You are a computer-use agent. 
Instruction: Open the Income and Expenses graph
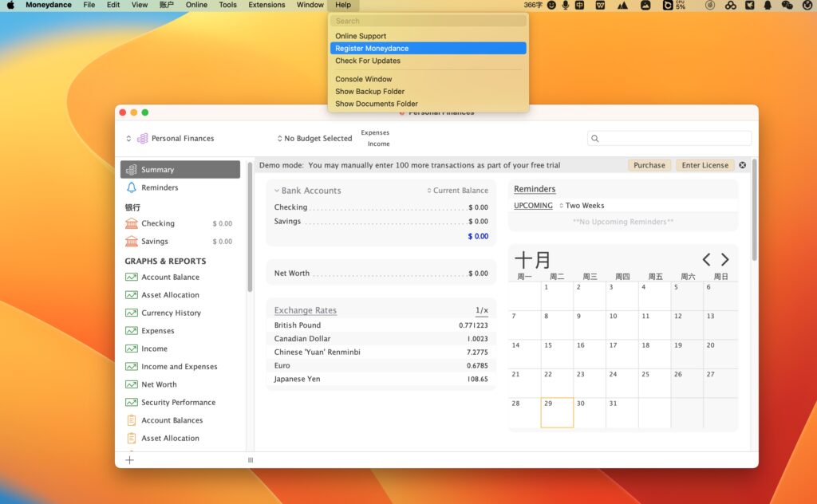point(180,366)
